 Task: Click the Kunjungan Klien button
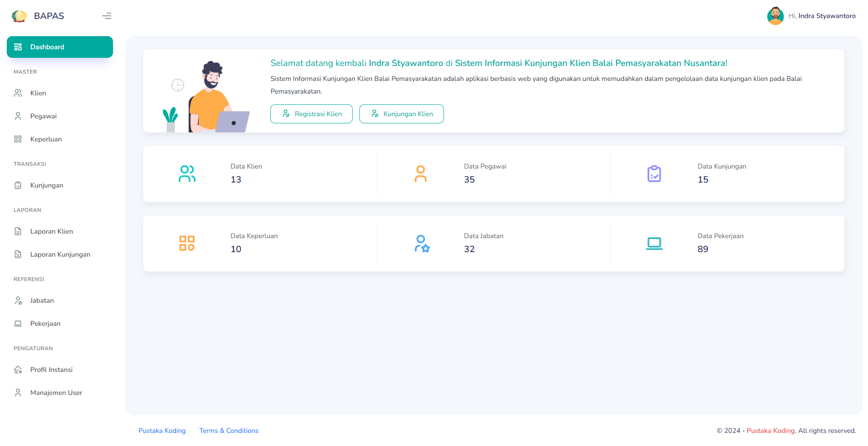coord(401,113)
